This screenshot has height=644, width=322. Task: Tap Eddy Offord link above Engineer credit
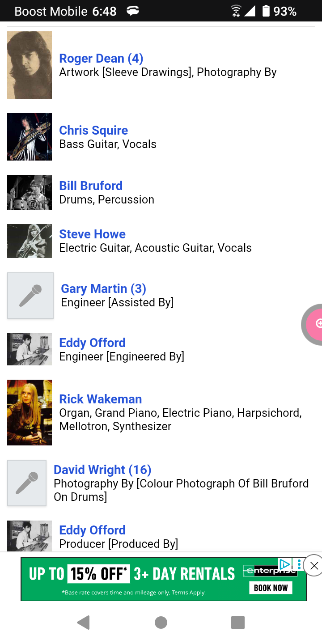click(x=92, y=343)
